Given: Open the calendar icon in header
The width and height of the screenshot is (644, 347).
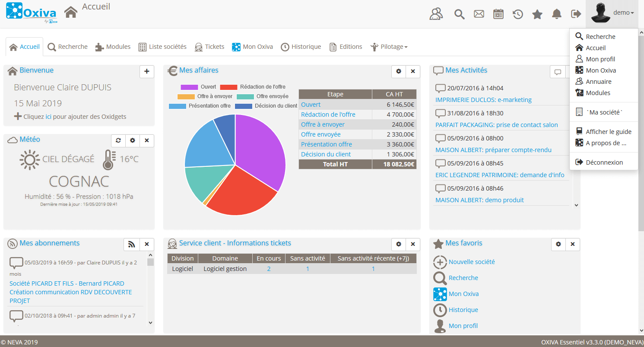Looking at the screenshot, I should point(498,14).
